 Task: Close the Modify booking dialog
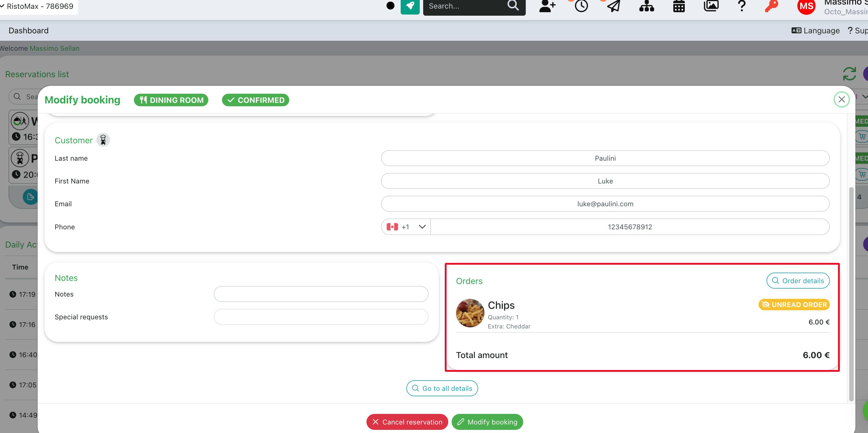click(841, 99)
